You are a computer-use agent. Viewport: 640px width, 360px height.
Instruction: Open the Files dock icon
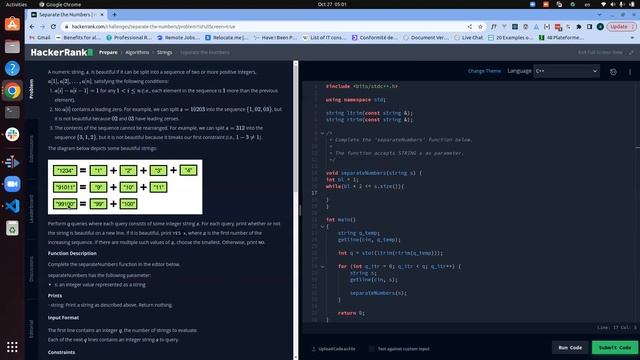pos(12,46)
